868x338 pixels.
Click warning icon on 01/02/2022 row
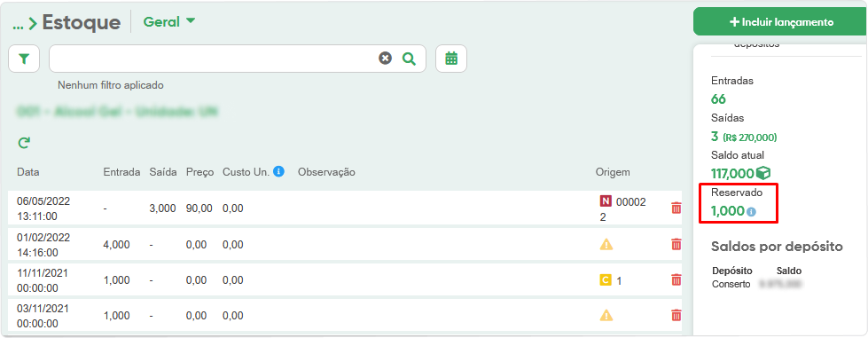tap(606, 244)
